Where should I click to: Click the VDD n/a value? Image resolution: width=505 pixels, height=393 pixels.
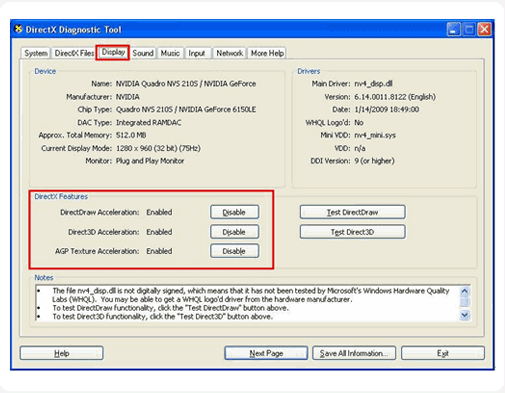360,148
